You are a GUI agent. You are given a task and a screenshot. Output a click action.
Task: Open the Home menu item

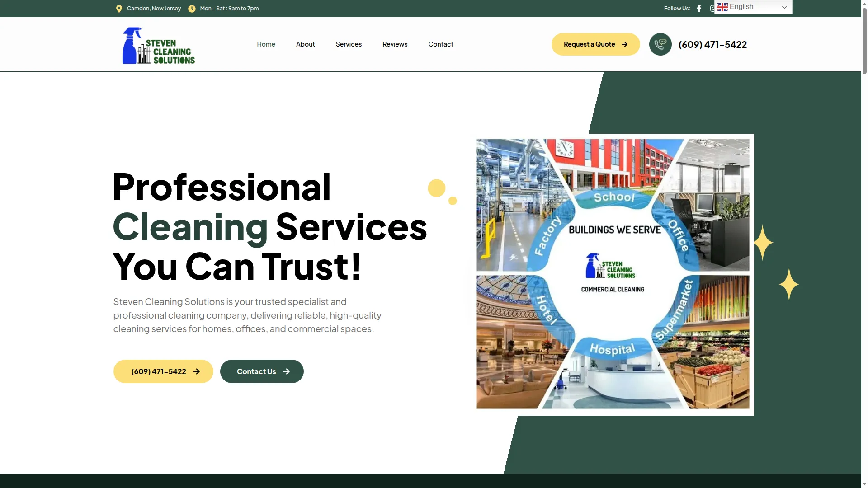pos(266,44)
